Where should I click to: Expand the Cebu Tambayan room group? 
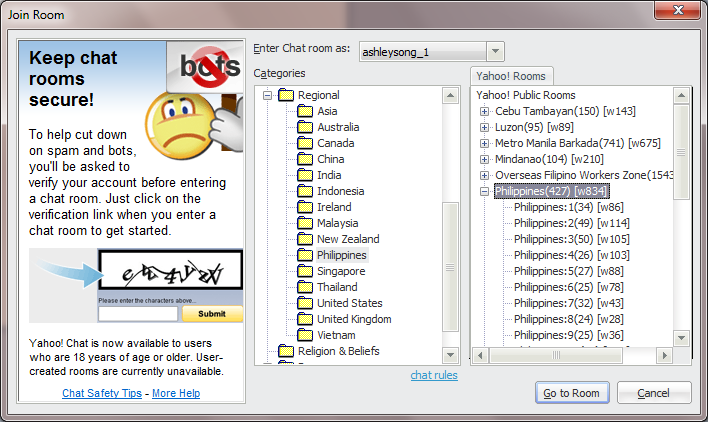point(484,111)
